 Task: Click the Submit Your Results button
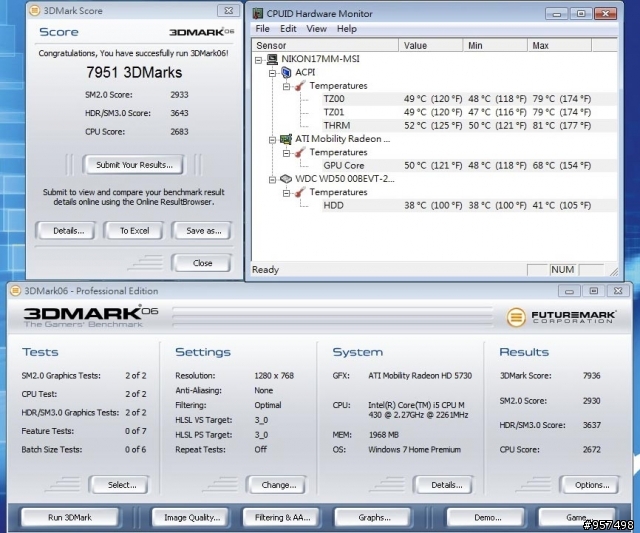click(x=134, y=165)
